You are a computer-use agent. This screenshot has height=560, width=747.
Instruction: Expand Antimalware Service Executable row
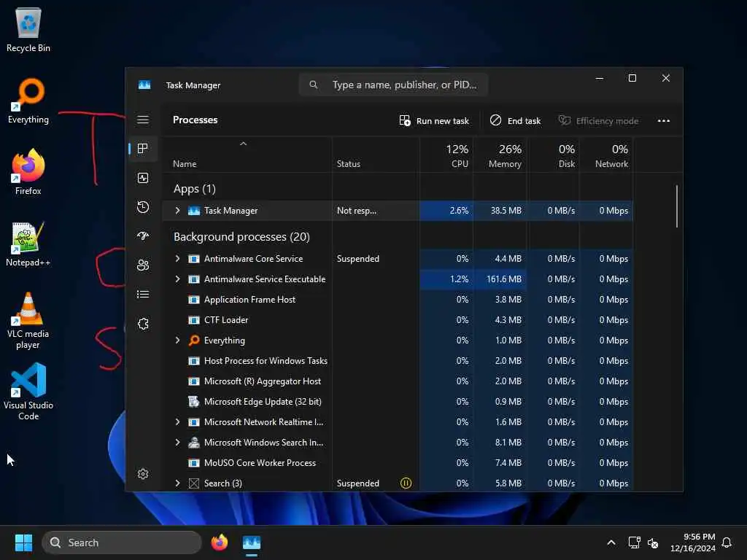click(x=178, y=279)
